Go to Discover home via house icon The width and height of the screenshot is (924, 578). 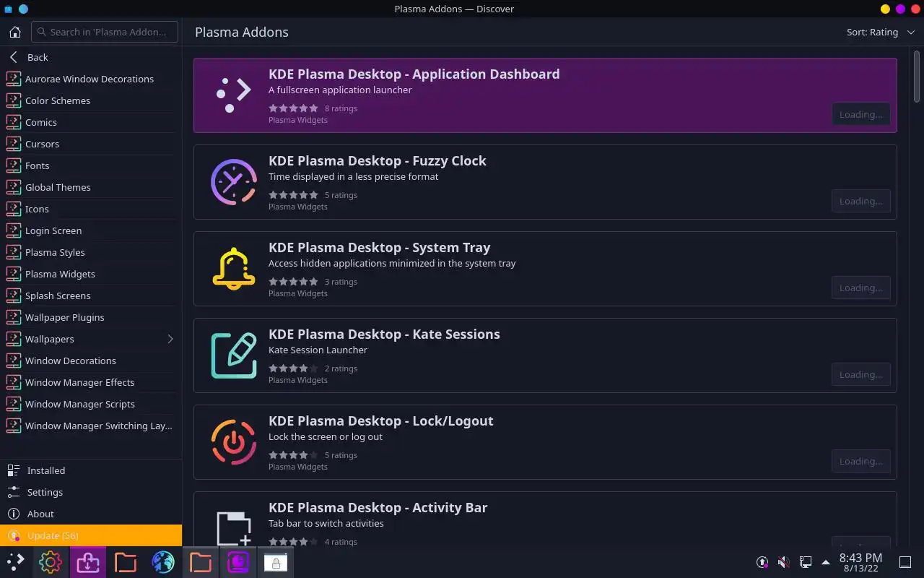pyautogui.click(x=14, y=32)
